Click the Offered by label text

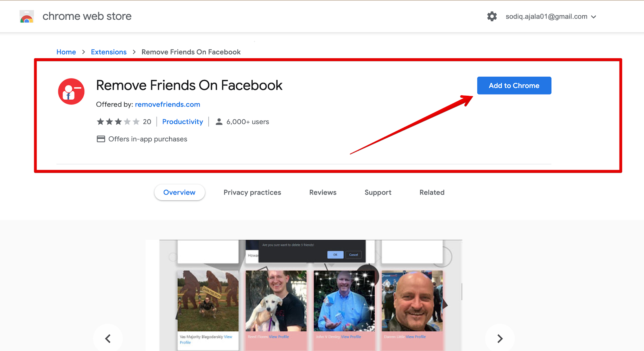pyautogui.click(x=114, y=105)
